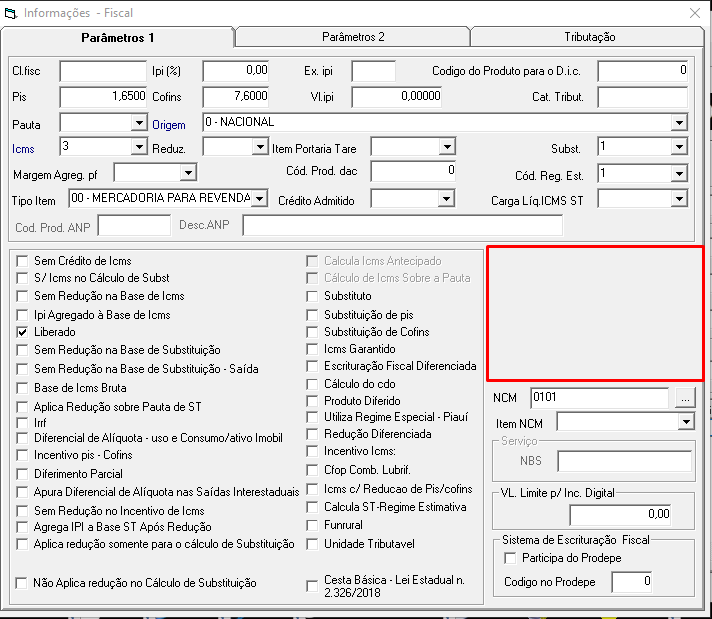
Task: Check Unidade Tributavel option
Action: [x=312, y=544]
